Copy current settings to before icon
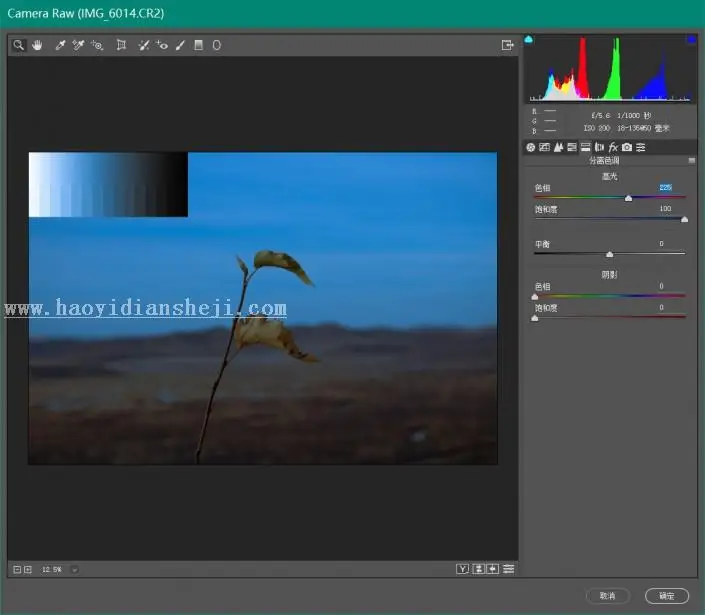The width and height of the screenshot is (705, 615). pos(493,569)
